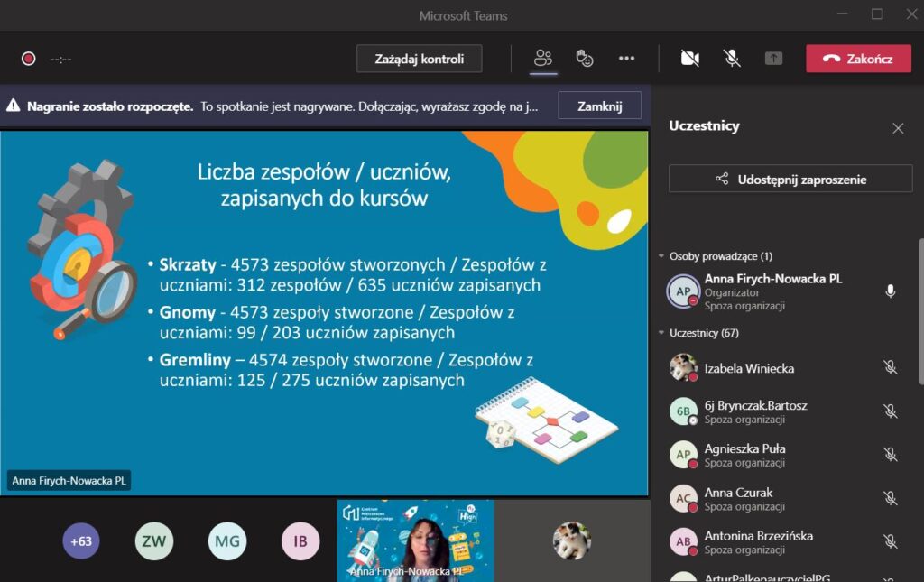Toggle the camera on or off

coord(690,59)
